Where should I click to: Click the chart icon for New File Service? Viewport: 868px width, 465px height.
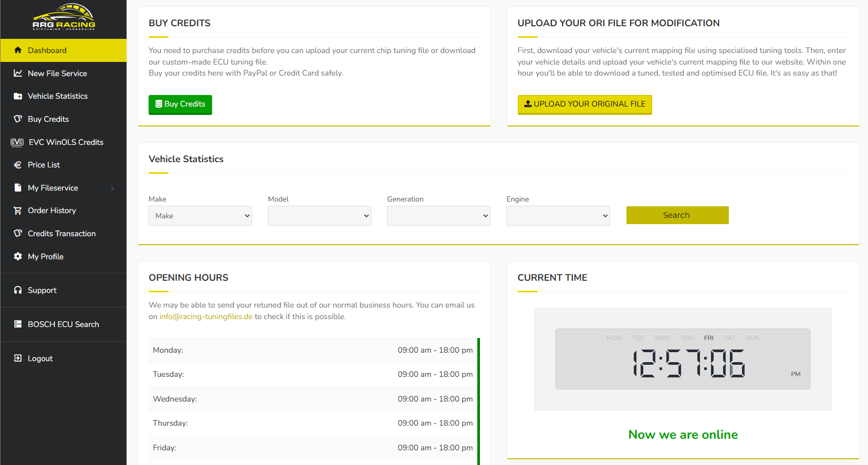click(x=18, y=73)
